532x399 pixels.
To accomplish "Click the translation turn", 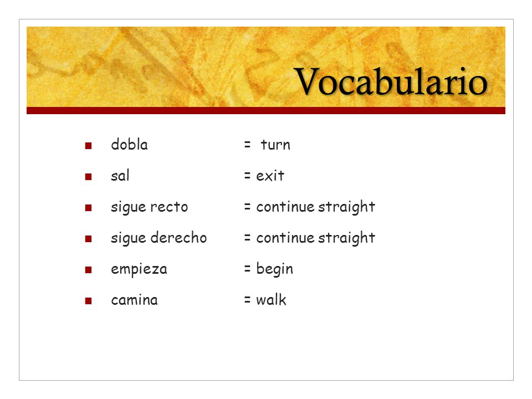I will click(275, 145).
